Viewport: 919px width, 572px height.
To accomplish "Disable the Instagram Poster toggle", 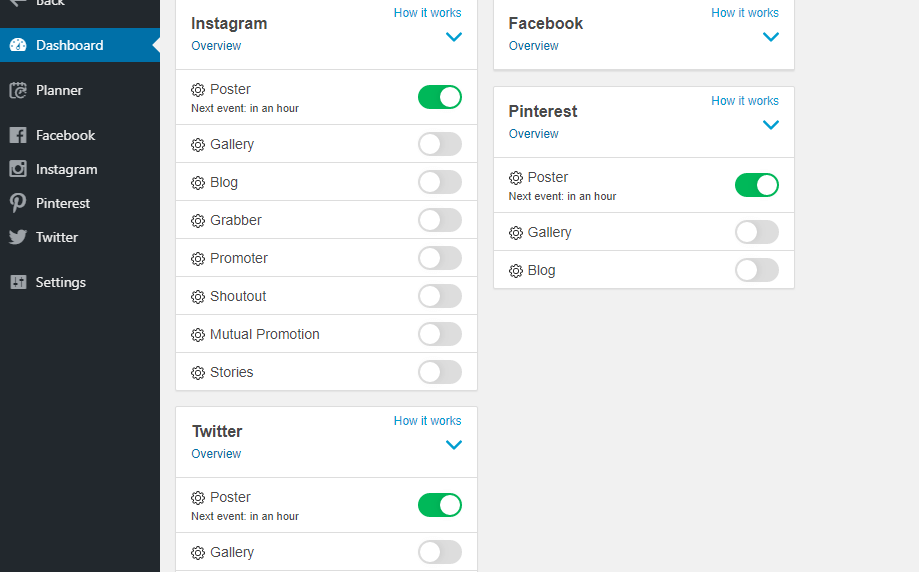I will [440, 97].
